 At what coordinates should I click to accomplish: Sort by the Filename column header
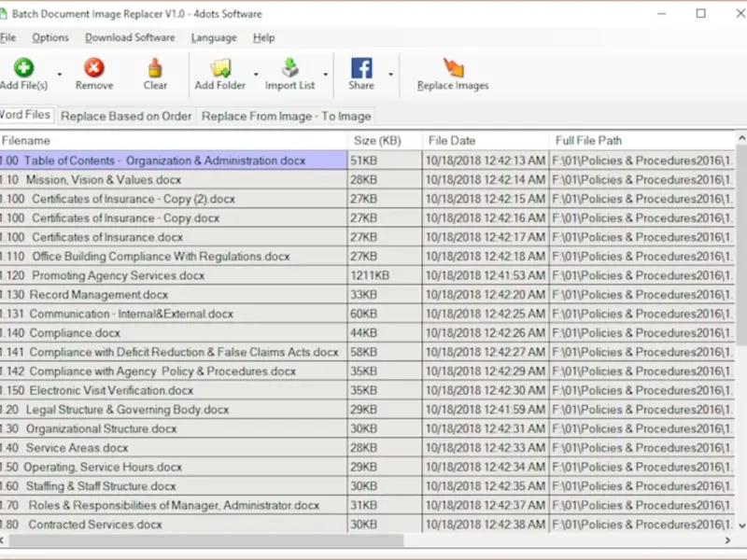[x=174, y=141]
